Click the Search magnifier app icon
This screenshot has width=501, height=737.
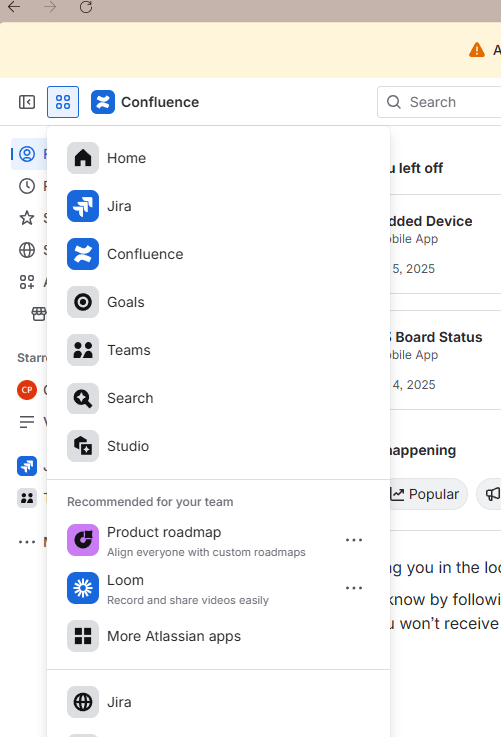click(83, 398)
